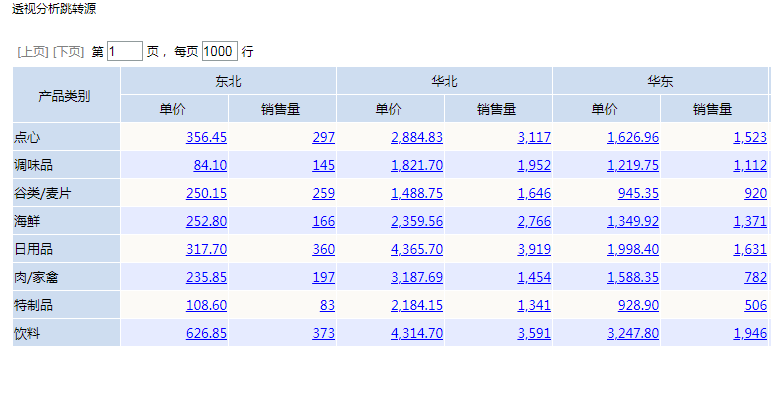Open the 945.35 华东 price link
The width and height of the screenshot is (771, 393).
point(638,193)
